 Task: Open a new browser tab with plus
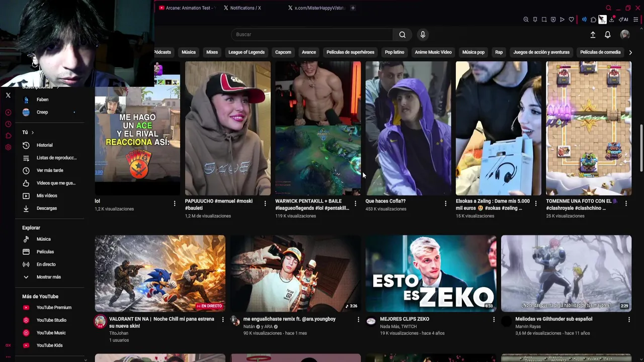353,8
